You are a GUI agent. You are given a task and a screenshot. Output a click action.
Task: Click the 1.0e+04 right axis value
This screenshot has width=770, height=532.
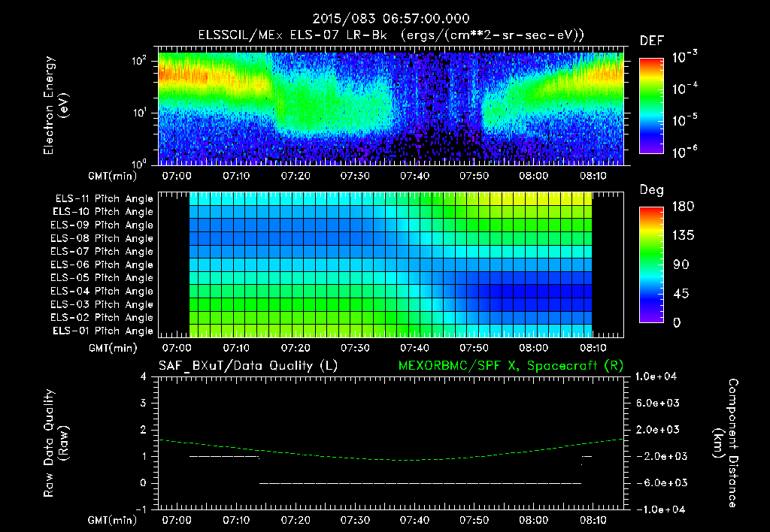click(x=656, y=376)
